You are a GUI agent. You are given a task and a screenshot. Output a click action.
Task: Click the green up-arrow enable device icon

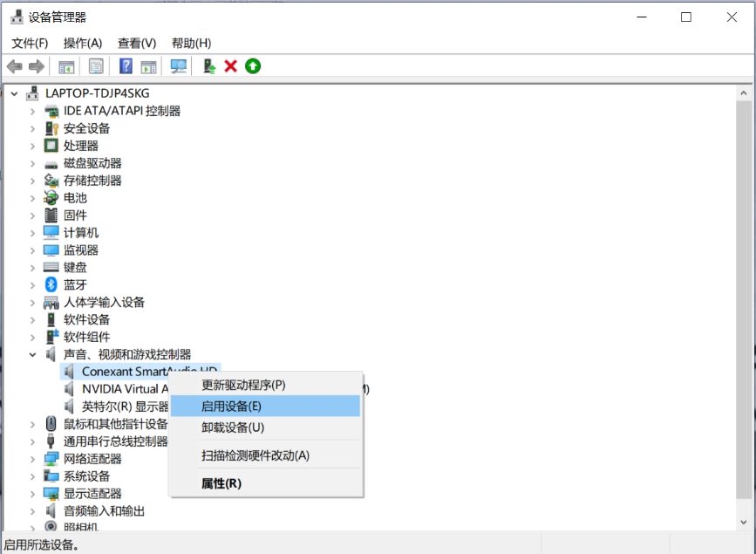[x=253, y=66]
